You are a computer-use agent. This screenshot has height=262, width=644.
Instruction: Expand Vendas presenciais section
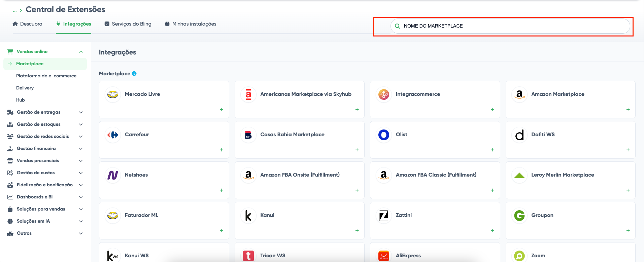pyautogui.click(x=81, y=161)
